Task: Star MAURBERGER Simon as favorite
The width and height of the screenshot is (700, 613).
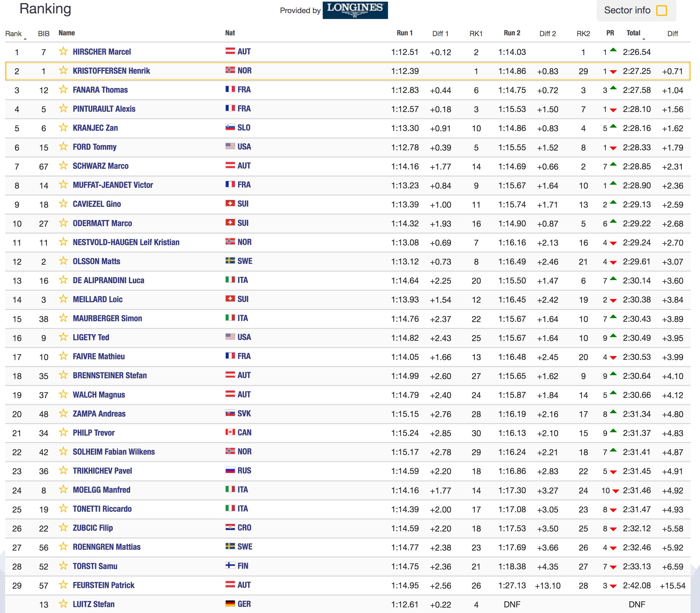Action: pos(63,319)
